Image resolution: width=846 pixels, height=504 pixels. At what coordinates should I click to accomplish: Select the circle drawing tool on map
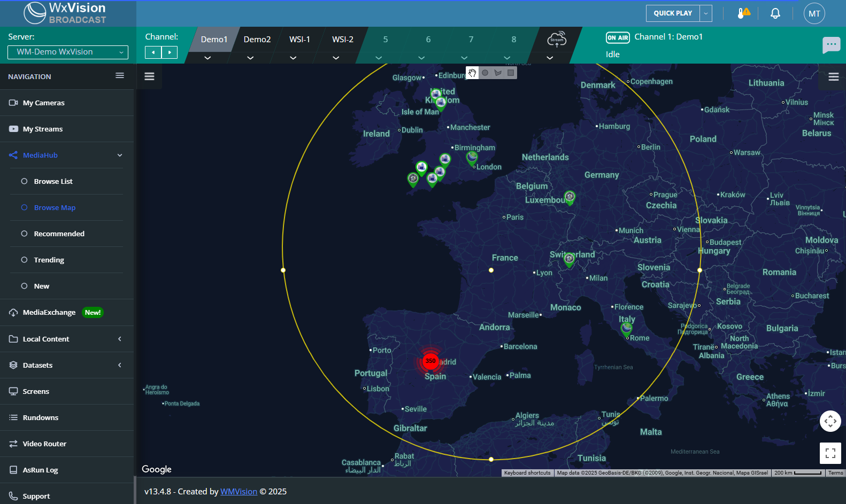click(485, 73)
